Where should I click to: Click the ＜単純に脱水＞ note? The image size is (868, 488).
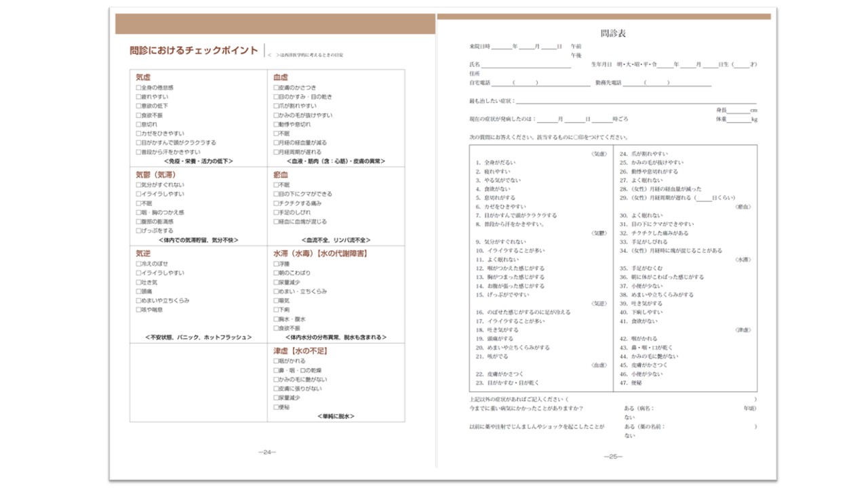pos(336,416)
